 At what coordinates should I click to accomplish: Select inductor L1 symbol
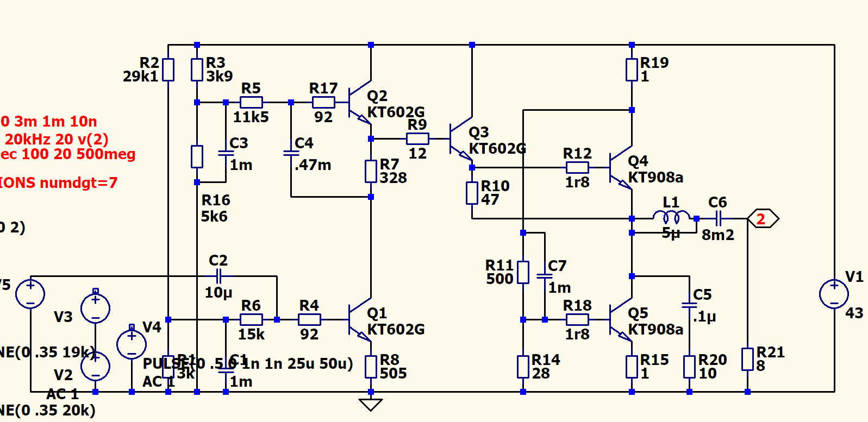click(671, 218)
